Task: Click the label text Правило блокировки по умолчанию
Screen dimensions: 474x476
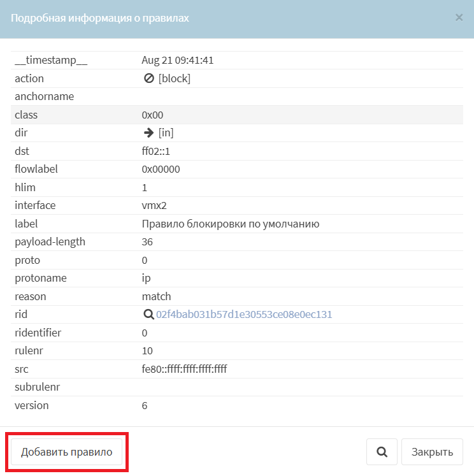Action: (x=230, y=224)
